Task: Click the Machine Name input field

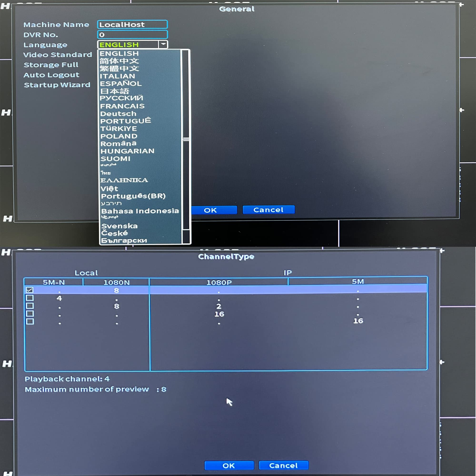Action: (x=132, y=24)
